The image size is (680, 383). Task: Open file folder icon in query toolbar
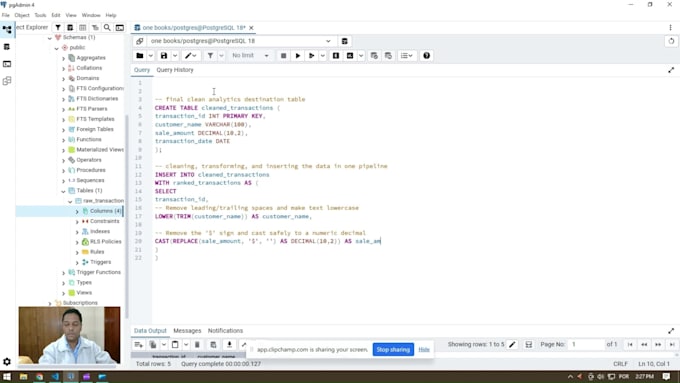click(140, 56)
